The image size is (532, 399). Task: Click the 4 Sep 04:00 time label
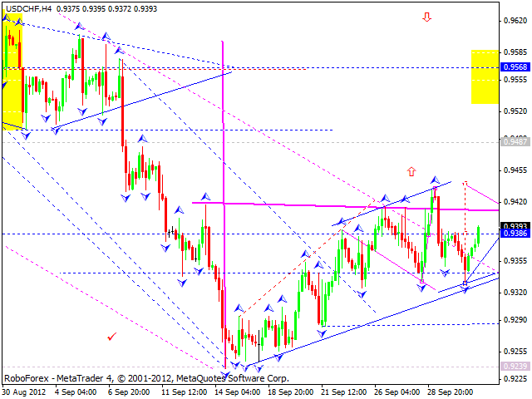pos(76,392)
